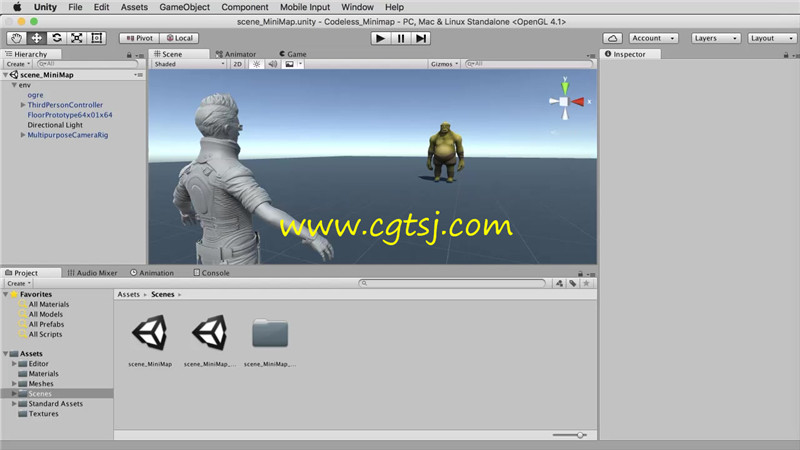This screenshot has width=800, height=450.
Task: Switch to the Audio Mixer tab
Action: coord(92,273)
